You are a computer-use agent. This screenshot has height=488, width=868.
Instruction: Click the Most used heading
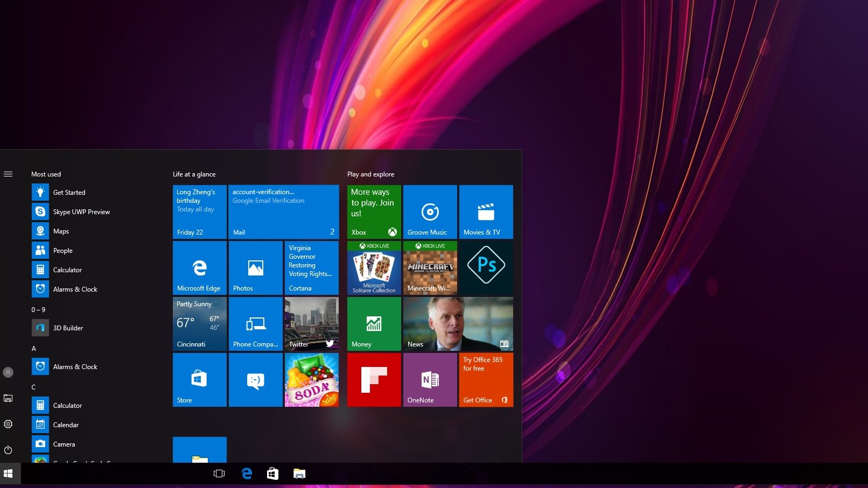pos(46,174)
